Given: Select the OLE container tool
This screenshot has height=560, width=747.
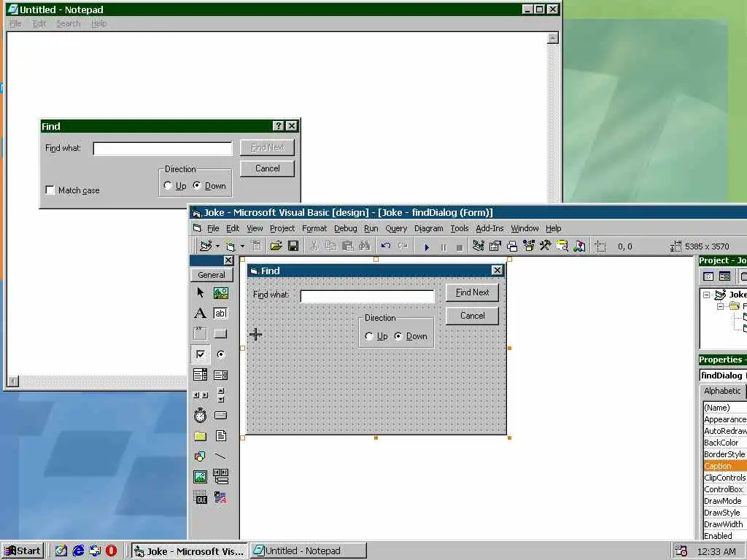Looking at the screenshot, I should 200,497.
